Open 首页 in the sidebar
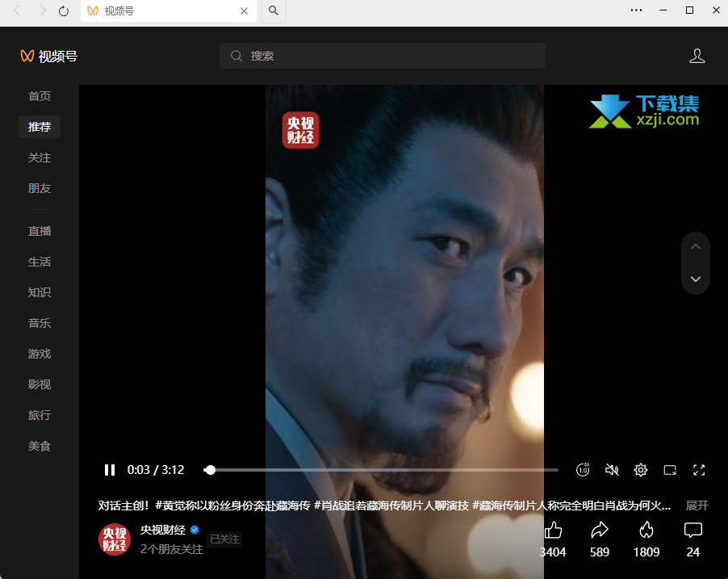This screenshot has width=728, height=579. click(x=40, y=96)
